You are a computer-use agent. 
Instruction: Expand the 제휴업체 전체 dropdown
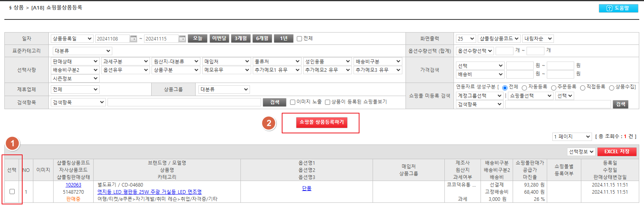coord(75,89)
